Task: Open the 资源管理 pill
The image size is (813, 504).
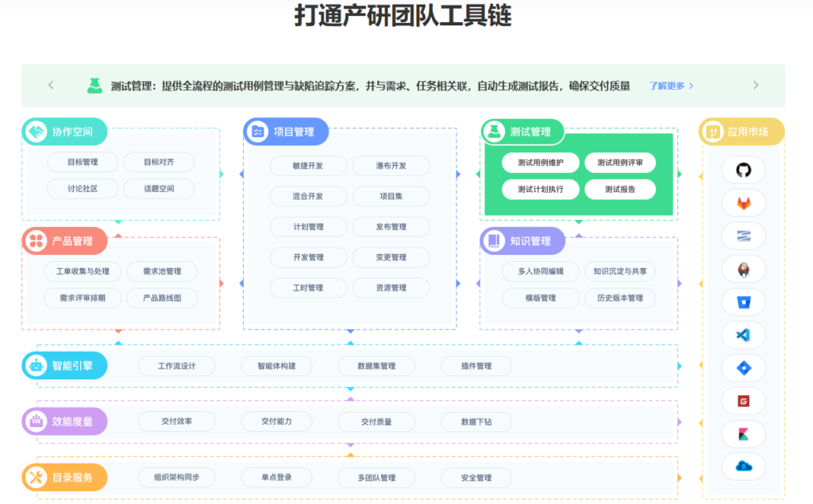Action: point(391,288)
